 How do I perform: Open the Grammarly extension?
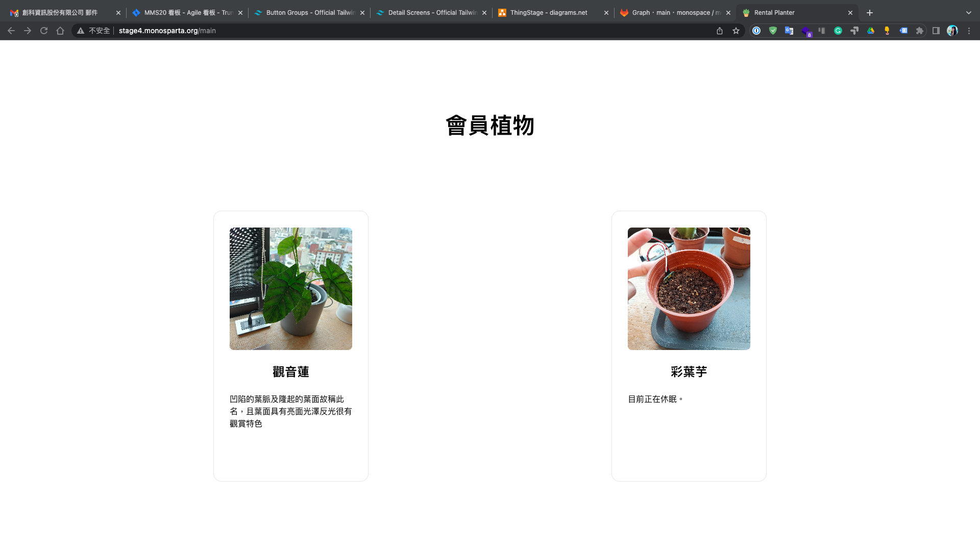[838, 31]
